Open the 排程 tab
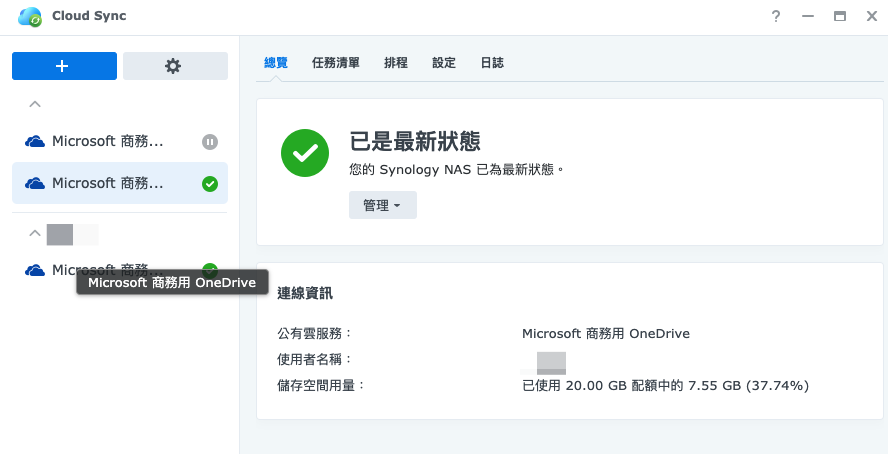This screenshot has width=888, height=454. pyautogui.click(x=396, y=63)
